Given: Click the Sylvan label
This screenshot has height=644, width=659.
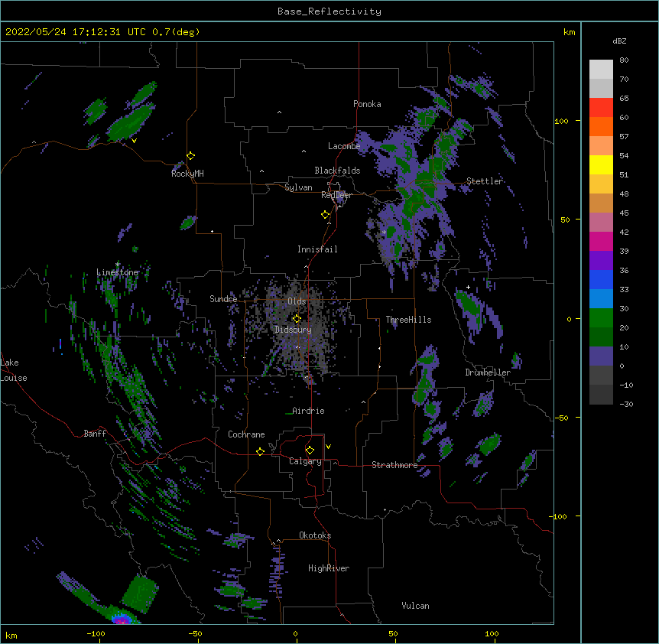Looking at the screenshot, I should point(298,187).
